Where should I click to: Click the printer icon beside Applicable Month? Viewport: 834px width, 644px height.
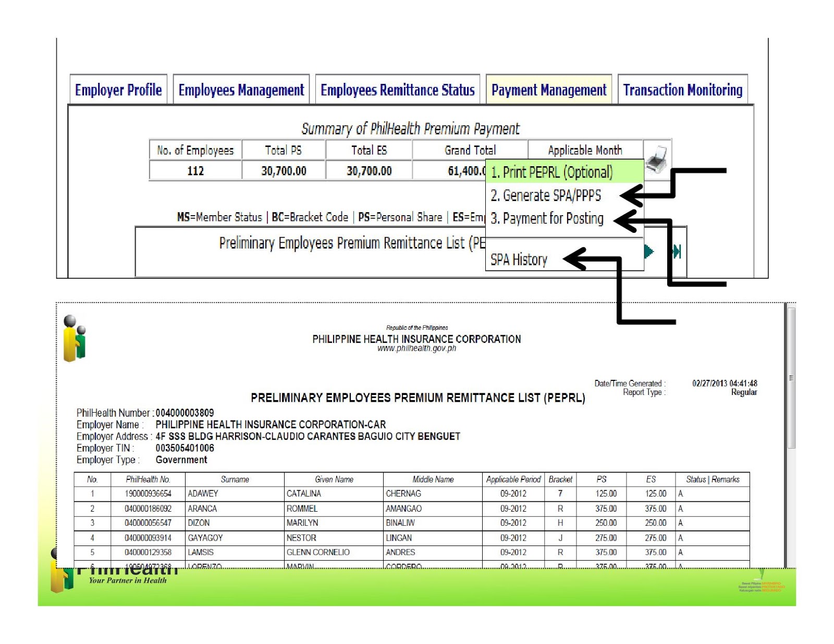pos(657,160)
